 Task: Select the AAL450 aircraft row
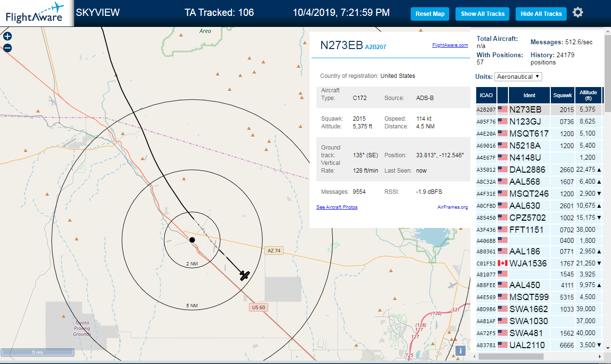click(x=539, y=285)
